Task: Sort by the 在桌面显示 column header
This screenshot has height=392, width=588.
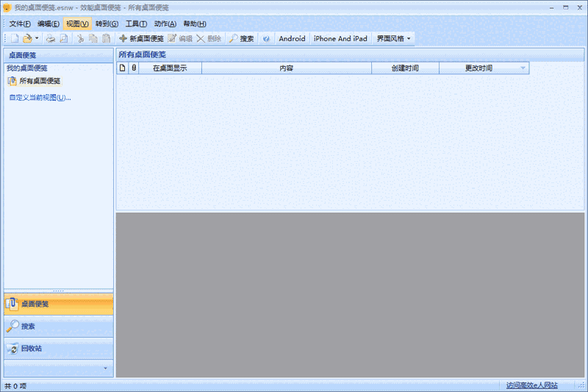Action: pyautogui.click(x=170, y=68)
